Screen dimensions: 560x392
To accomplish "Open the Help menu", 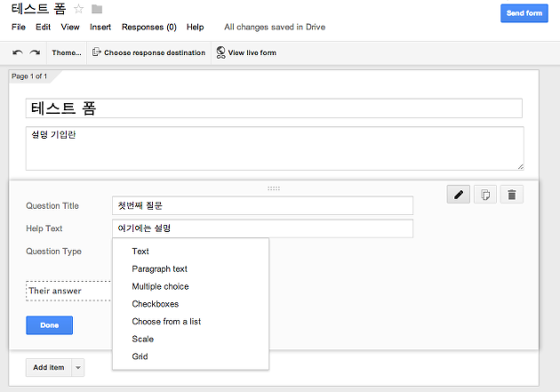I will pyautogui.click(x=195, y=28).
